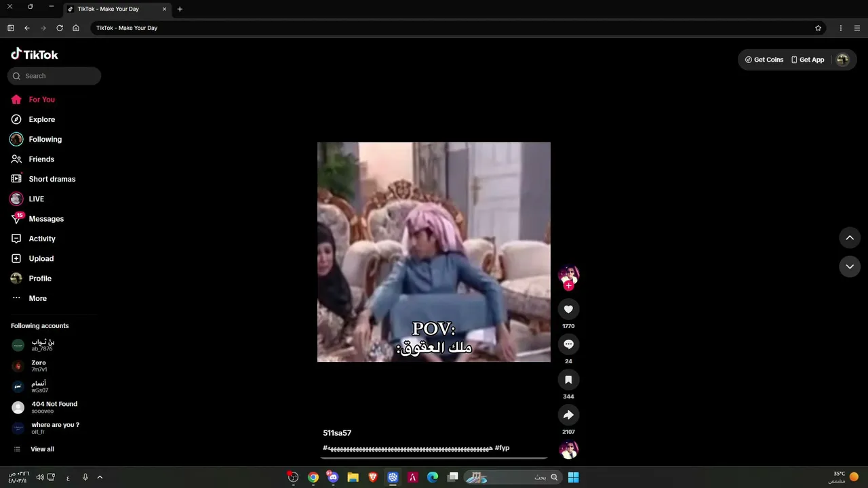Open Google Chrome from taskbar
The image size is (868, 488).
tap(313, 477)
